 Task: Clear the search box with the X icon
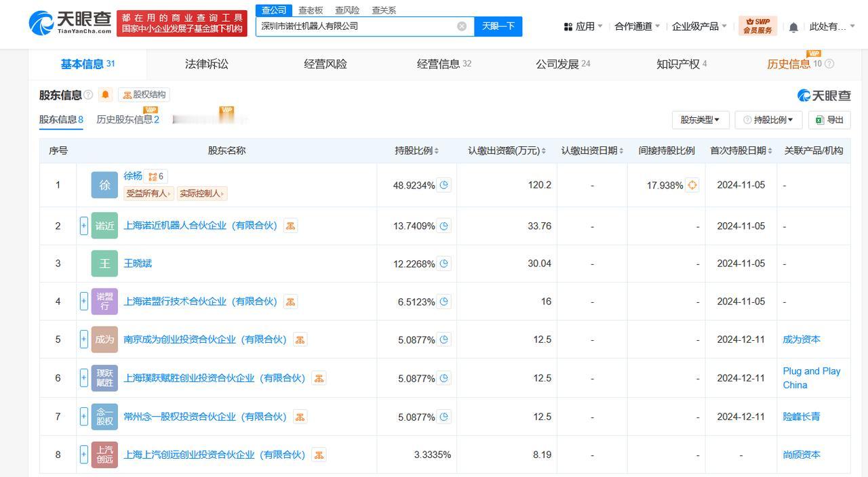tap(462, 26)
